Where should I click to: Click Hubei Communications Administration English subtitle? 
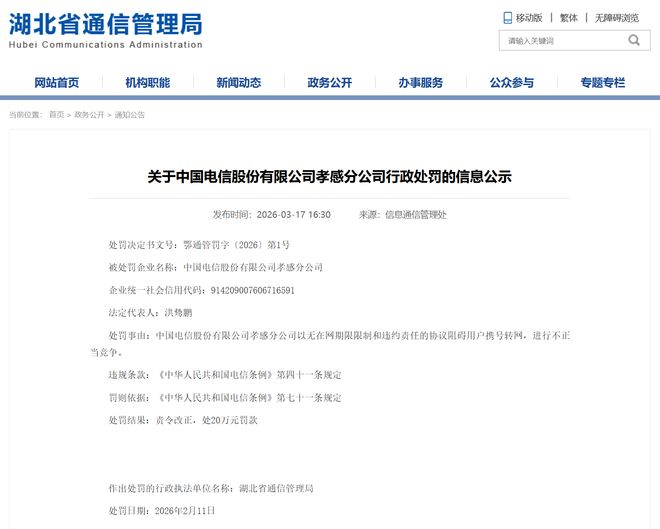106,45
